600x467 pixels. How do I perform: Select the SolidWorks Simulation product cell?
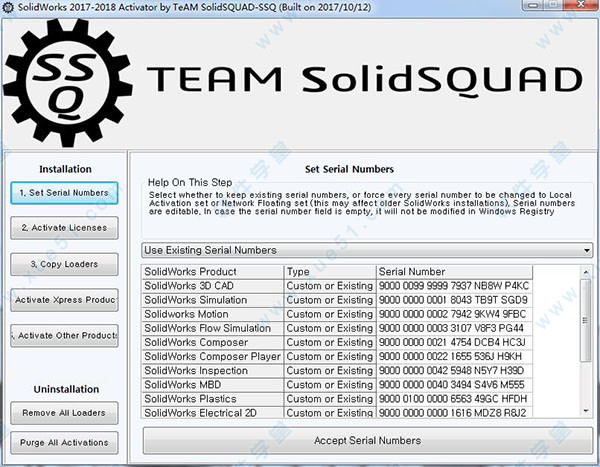[x=212, y=300]
